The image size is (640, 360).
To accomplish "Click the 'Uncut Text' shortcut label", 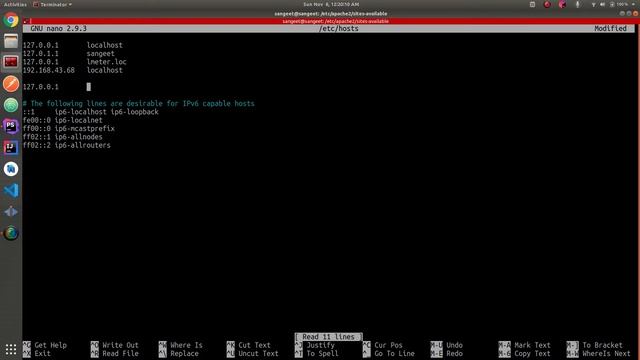I will click(x=258, y=353).
